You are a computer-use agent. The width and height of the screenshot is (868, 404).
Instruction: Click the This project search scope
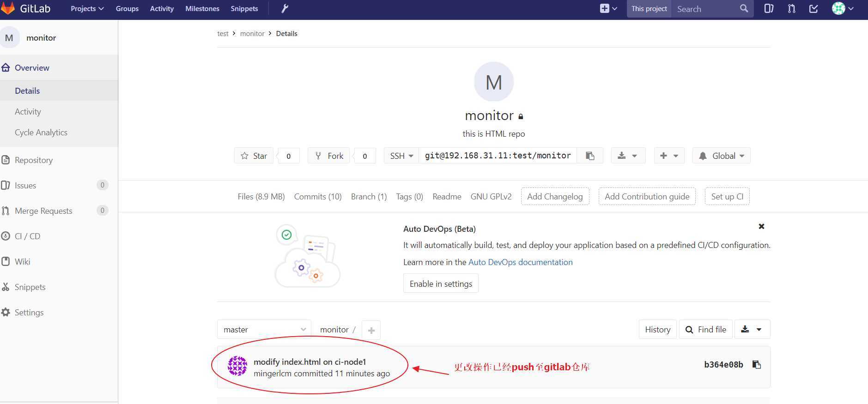pos(649,9)
